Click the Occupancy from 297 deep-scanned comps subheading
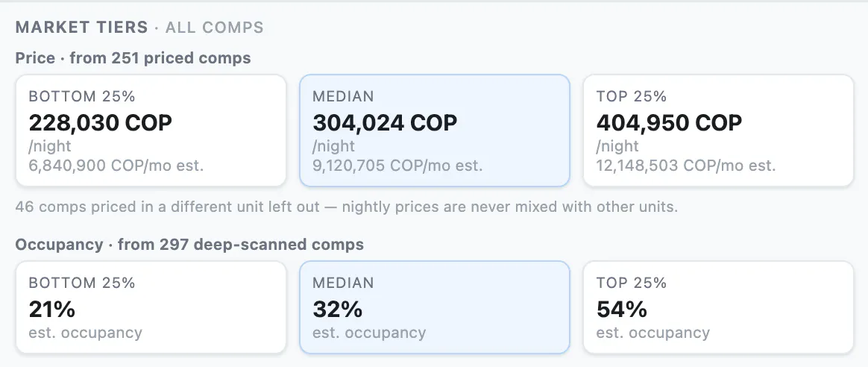Image resolution: width=868 pixels, height=367 pixels. 189,245
